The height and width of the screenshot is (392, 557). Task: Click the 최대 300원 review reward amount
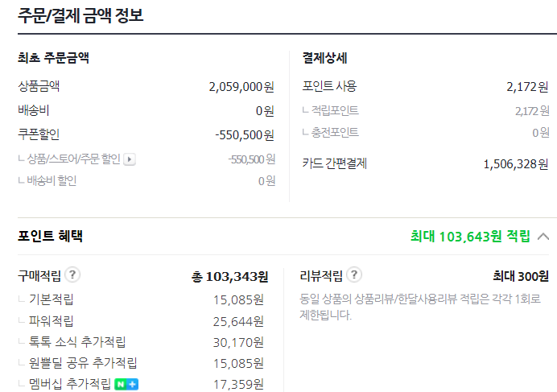521,276
